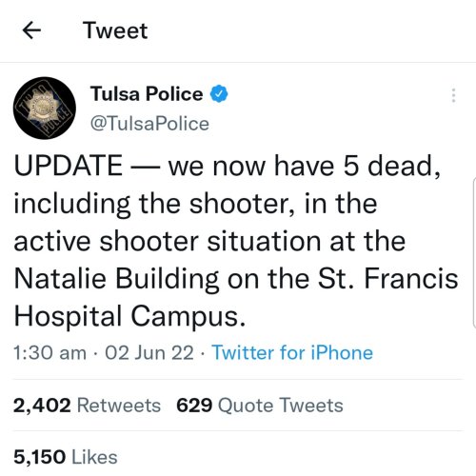The height and width of the screenshot is (476, 476).
Task: Click the blue verified checkmark badge
Action: click(219, 94)
